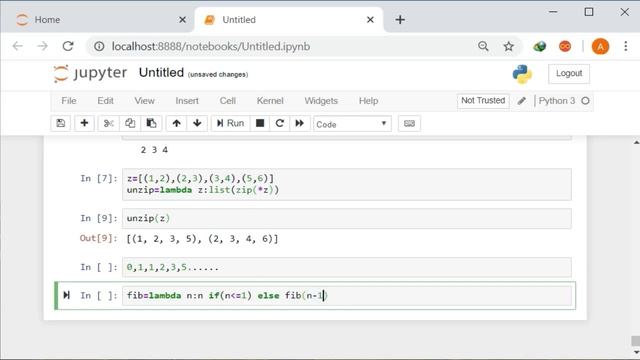Screen dimensions: 640x360
Task: Open the Edit menu
Action: pyautogui.click(x=105, y=101)
